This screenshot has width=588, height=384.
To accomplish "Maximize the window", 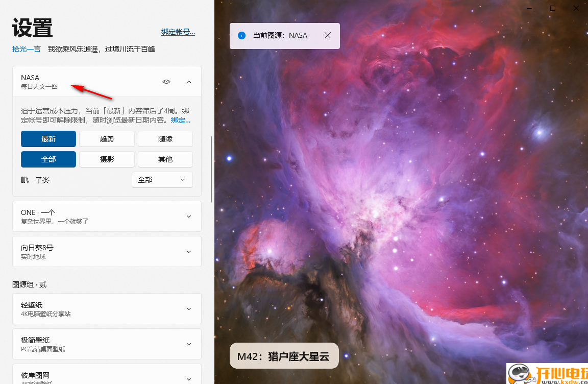I will pyautogui.click(x=553, y=8).
